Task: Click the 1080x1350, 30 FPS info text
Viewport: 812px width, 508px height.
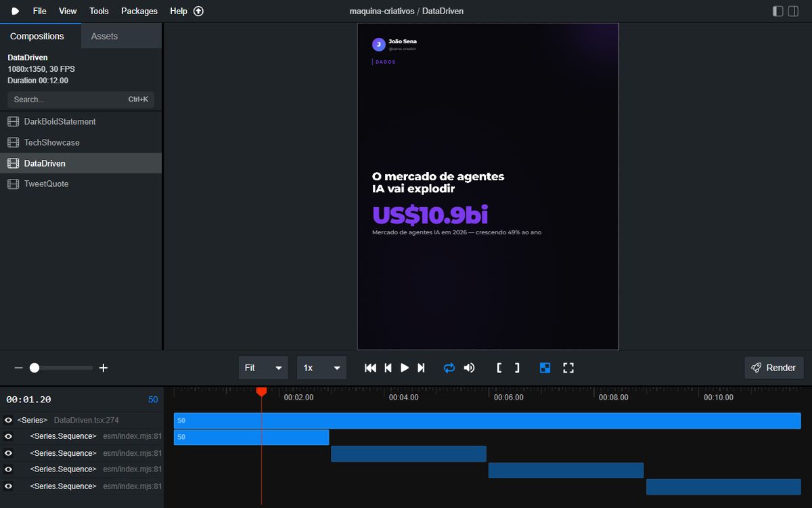Action: tap(41, 69)
